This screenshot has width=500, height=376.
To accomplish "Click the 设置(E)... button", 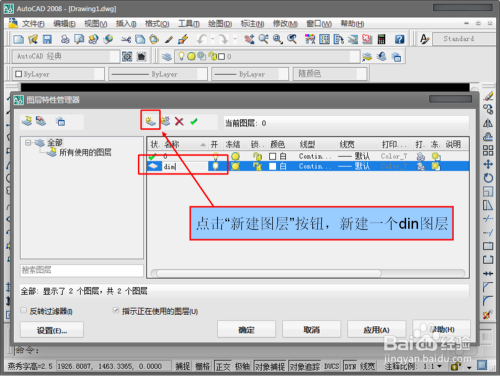I will [52, 330].
